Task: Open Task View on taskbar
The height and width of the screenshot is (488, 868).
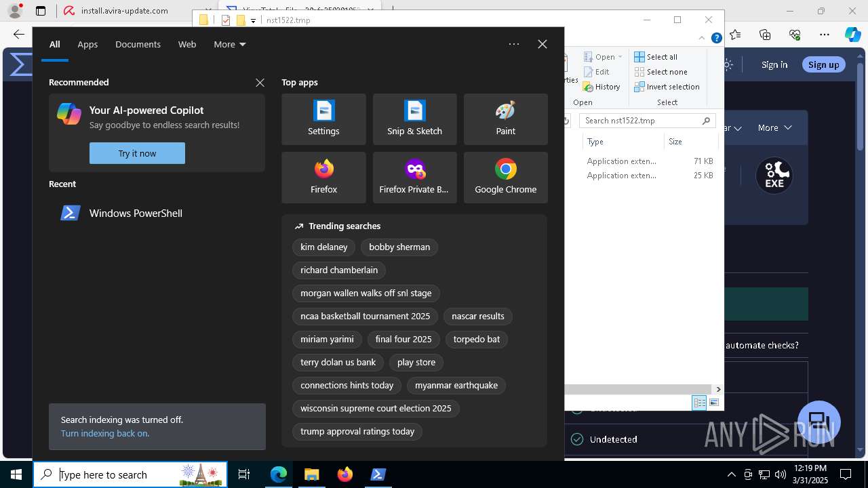Action: pyautogui.click(x=245, y=474)
